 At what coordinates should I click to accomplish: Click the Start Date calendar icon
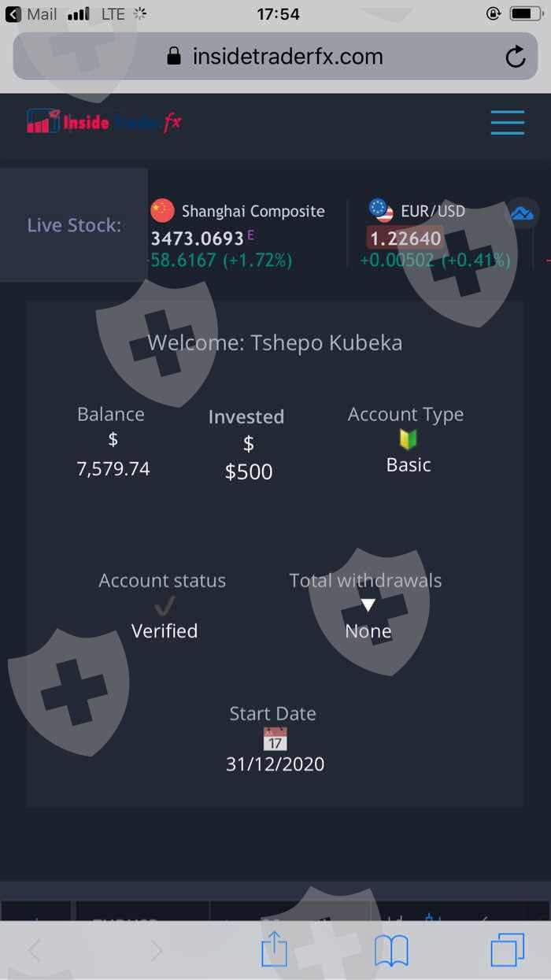click(x=275, y=739)
